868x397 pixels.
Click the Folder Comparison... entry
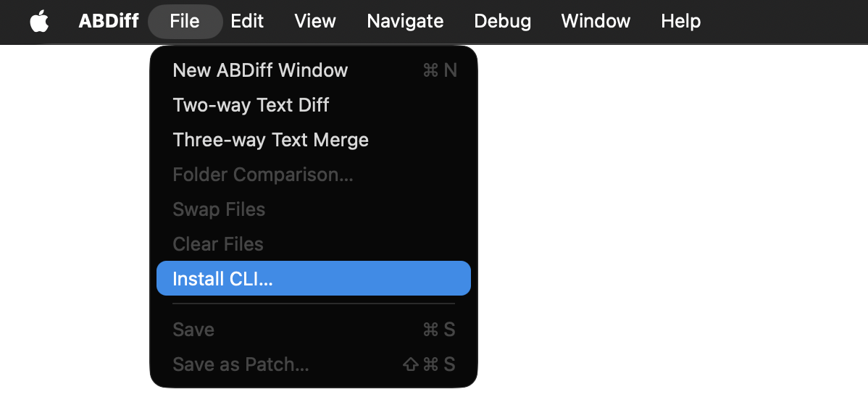263,175
